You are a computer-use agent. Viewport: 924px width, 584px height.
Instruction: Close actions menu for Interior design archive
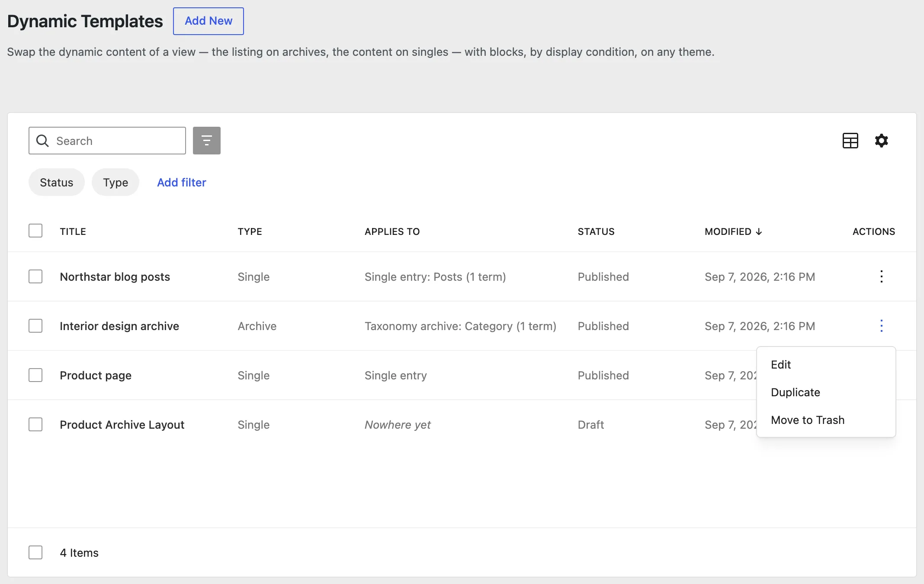click(881, 326)
